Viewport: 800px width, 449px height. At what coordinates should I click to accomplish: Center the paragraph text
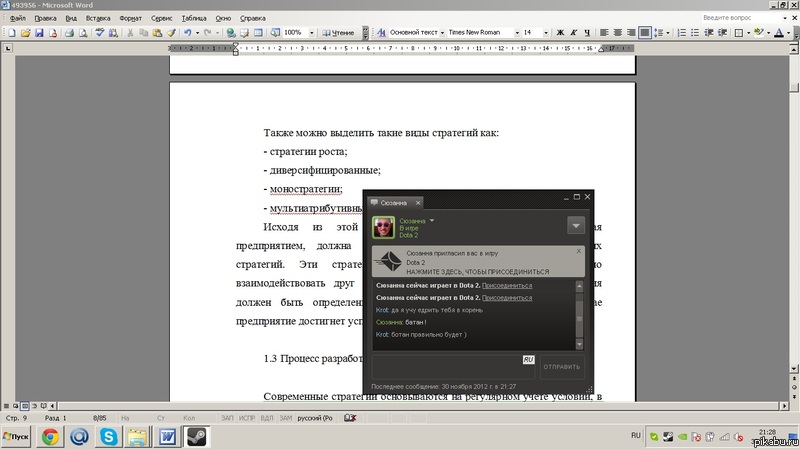(x=617, y=33)
